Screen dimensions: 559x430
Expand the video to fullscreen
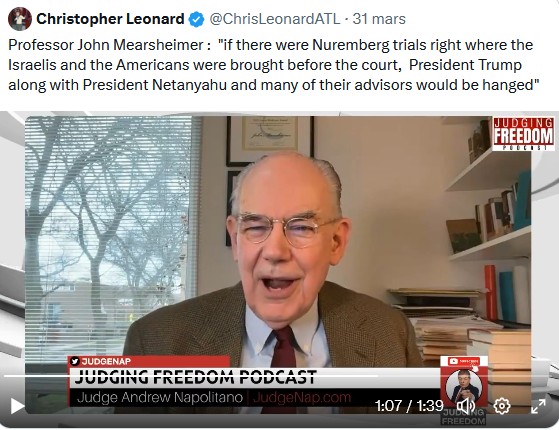pyautogui.click(x=538, y=406)
